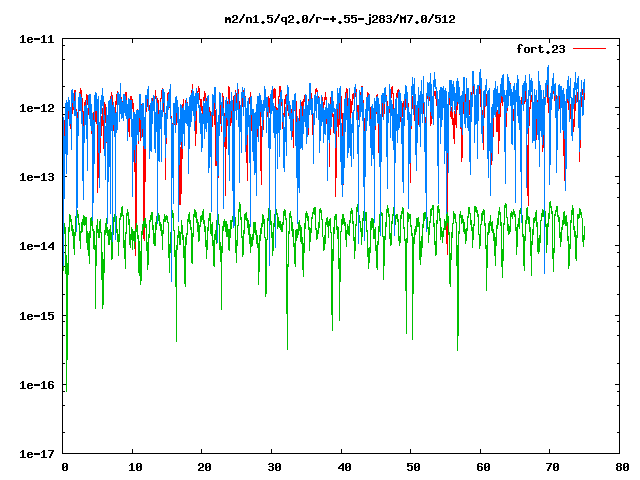Screen dimensions: 640x480
Task: Click the x-axis label 70
Action: [553, 467]
